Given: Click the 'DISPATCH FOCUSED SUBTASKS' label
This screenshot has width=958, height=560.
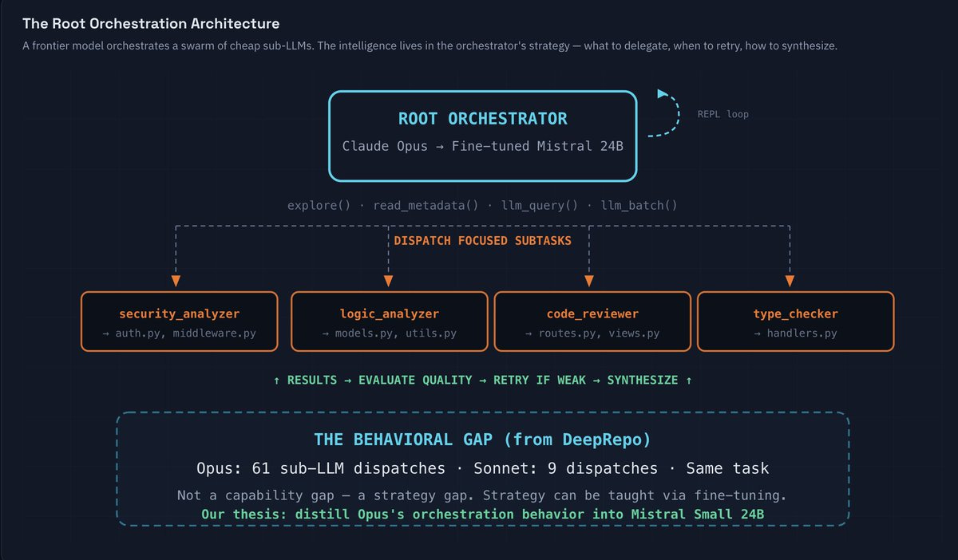Looking at the screenshot, I should point(483,240).
